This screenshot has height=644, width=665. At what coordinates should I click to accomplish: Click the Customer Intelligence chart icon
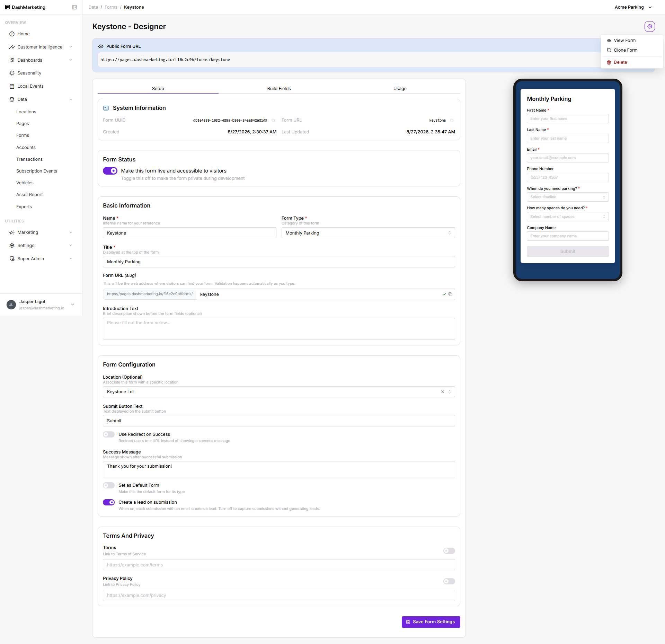tap(12, 47)
